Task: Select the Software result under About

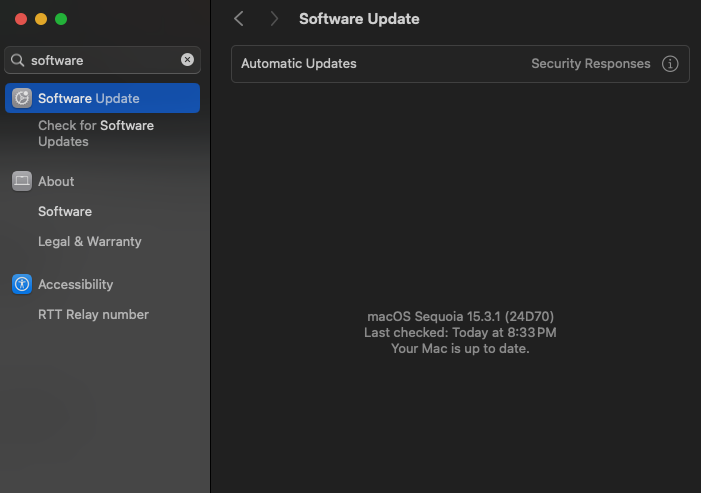Action: [x=65, y=212]
